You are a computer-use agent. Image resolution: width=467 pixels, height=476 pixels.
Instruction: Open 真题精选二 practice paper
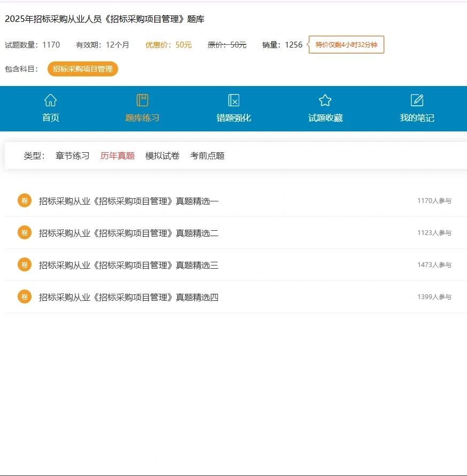[128, 232]
